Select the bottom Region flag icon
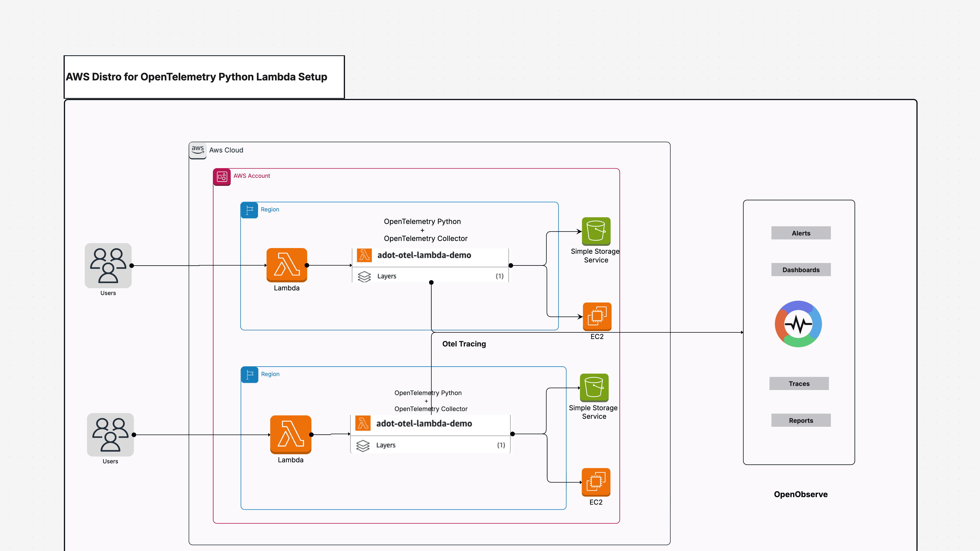980x551 pixels. click(249, 374)
